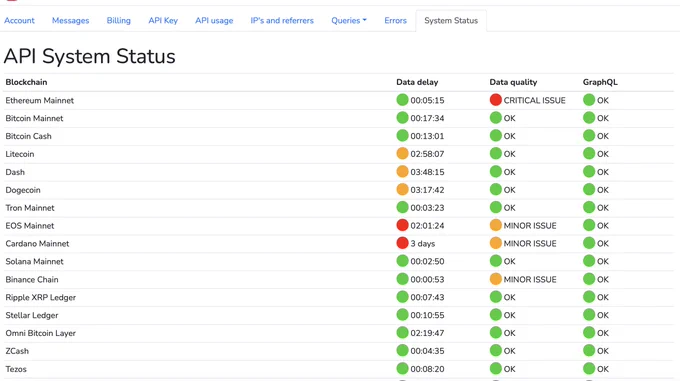Screen dimensions: 680x381
Task: Click the API System Status heading
Action: (x=89, y=56)
